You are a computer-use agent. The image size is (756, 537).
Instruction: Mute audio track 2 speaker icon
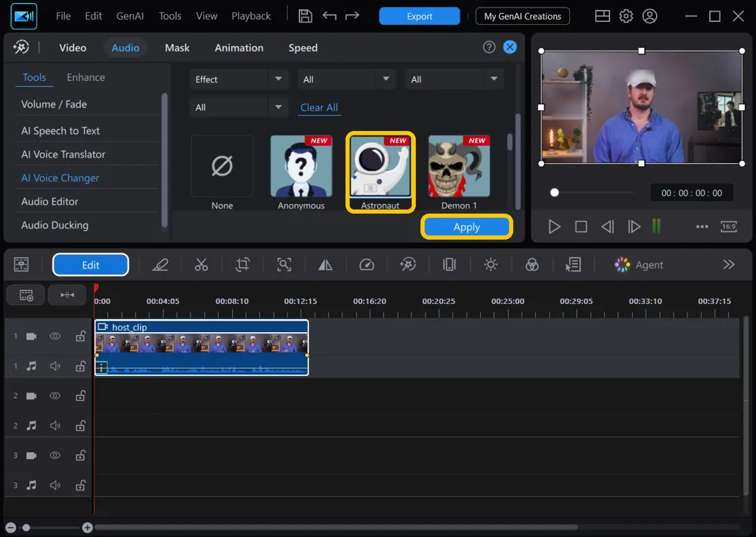pos(55,426)
